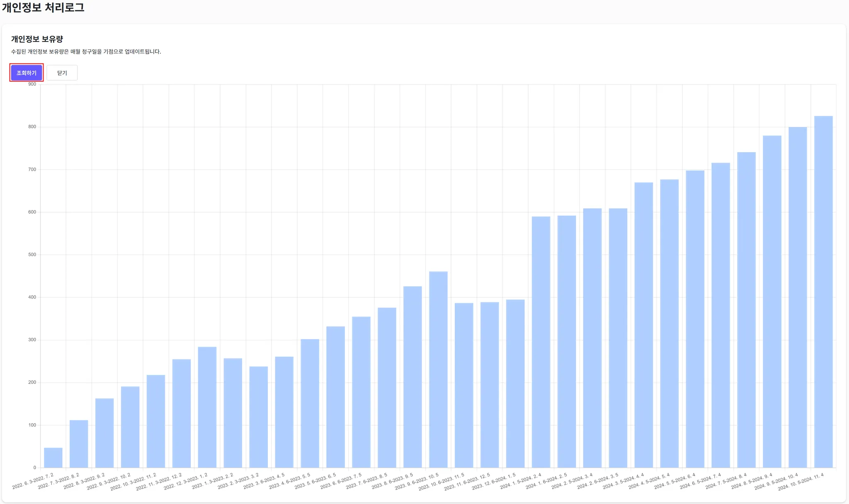The height and width of the screenshot is (504, 849).
Task: Click the bar for 2022. 6. 3-2022. 7. 2
Action: (x=53, y=458)
